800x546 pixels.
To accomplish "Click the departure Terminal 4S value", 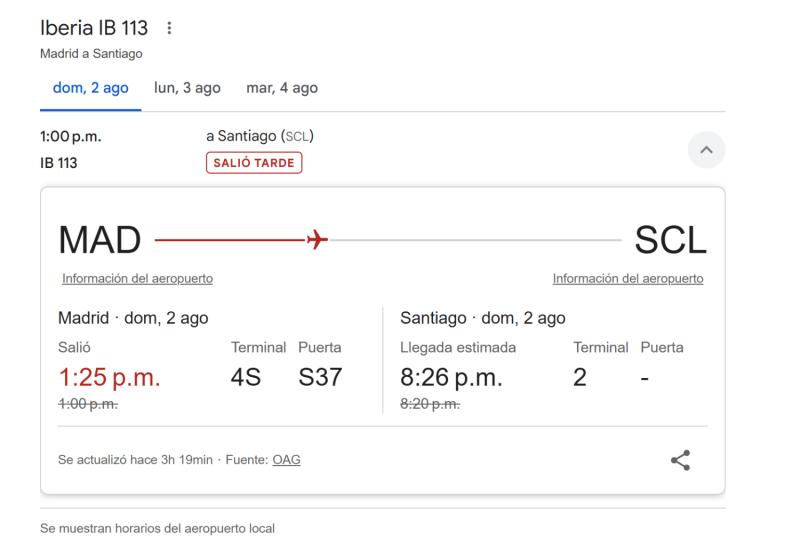I will 245,378.
